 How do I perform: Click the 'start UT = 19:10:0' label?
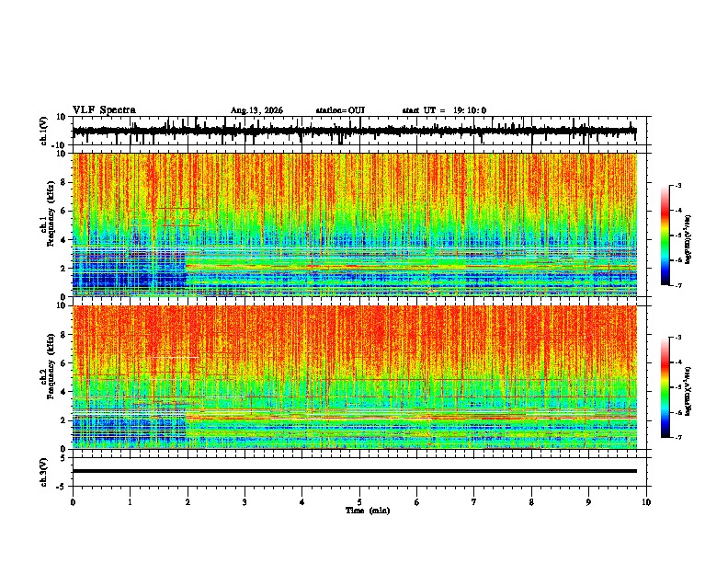(x=444, y=110)
